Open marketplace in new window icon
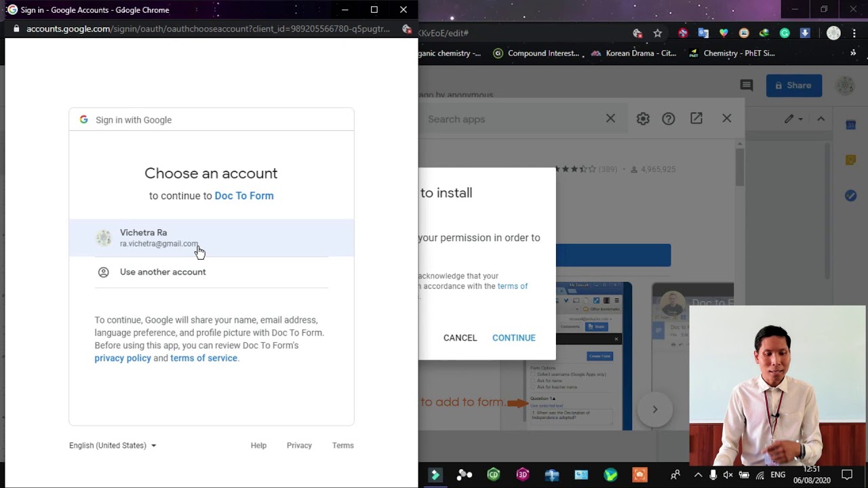The image size is (868, 488). point(696,119)
